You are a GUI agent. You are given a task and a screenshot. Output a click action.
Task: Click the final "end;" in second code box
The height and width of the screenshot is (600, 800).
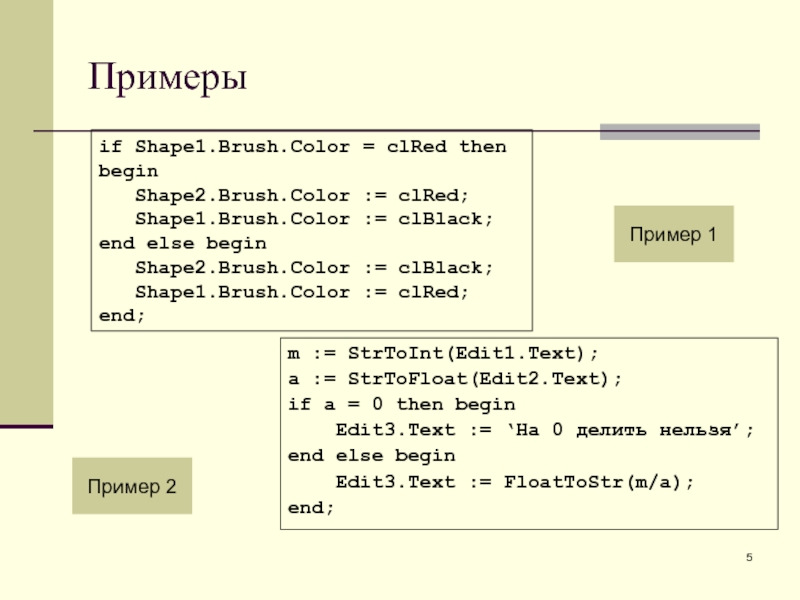pyautogui.click(x=311, y=508)
